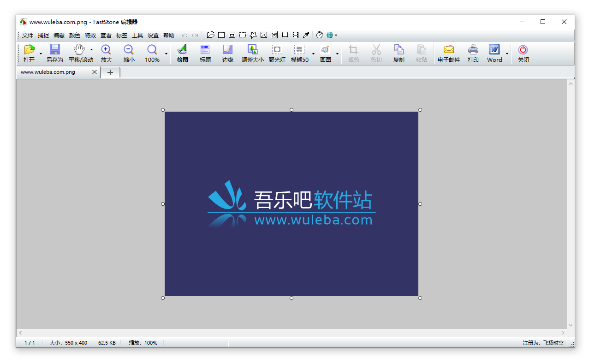The width and height of the screenshot is (595, 364).
Task: Click the 另存为 (Save As) floppy icon
Action: tap(55, 49)
